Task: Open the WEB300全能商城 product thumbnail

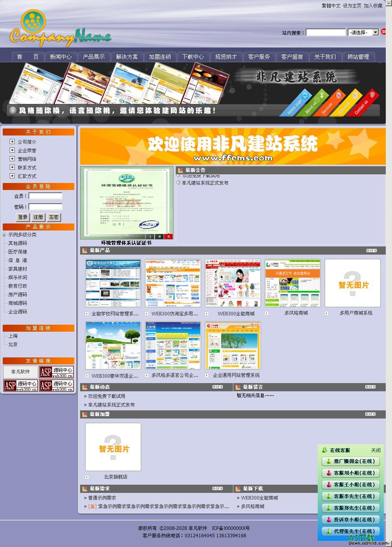Action: pos(233,283)
